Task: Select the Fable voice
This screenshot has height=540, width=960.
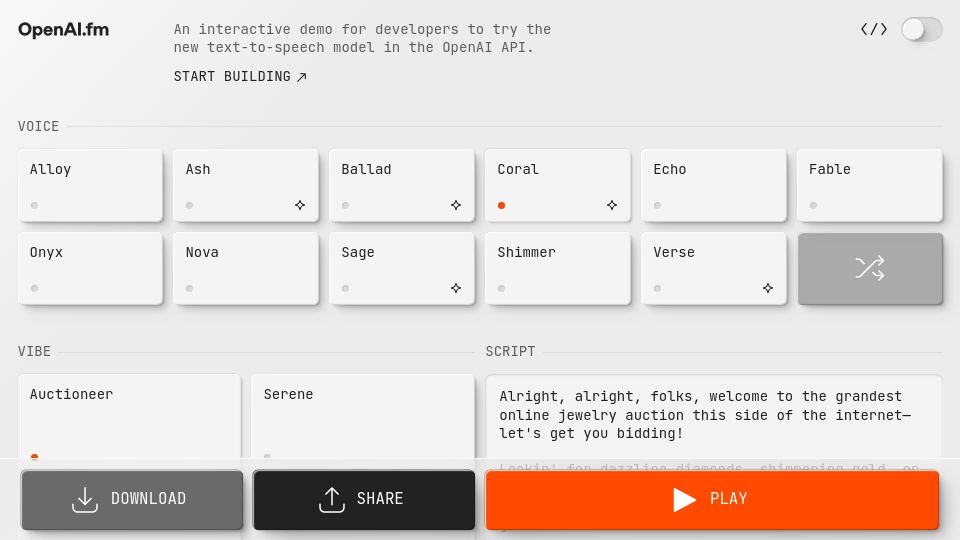Action: (x=869, y=186)
